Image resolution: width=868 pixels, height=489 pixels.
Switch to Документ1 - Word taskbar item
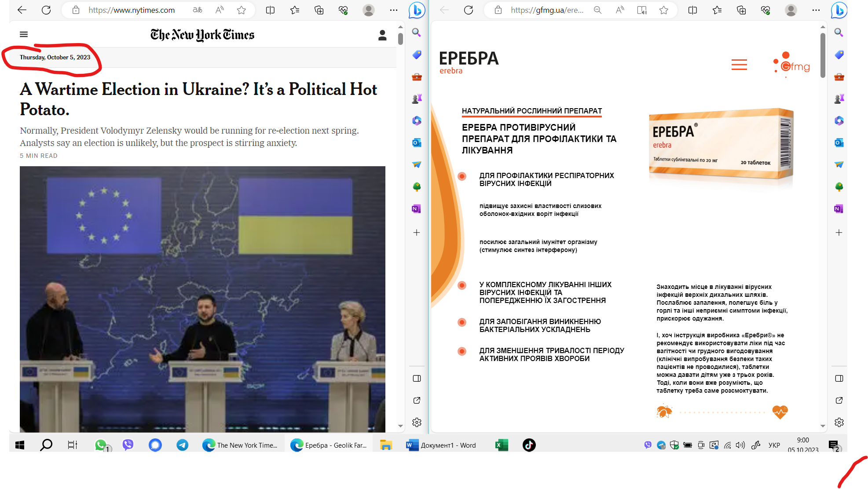(x=441, y=445)
